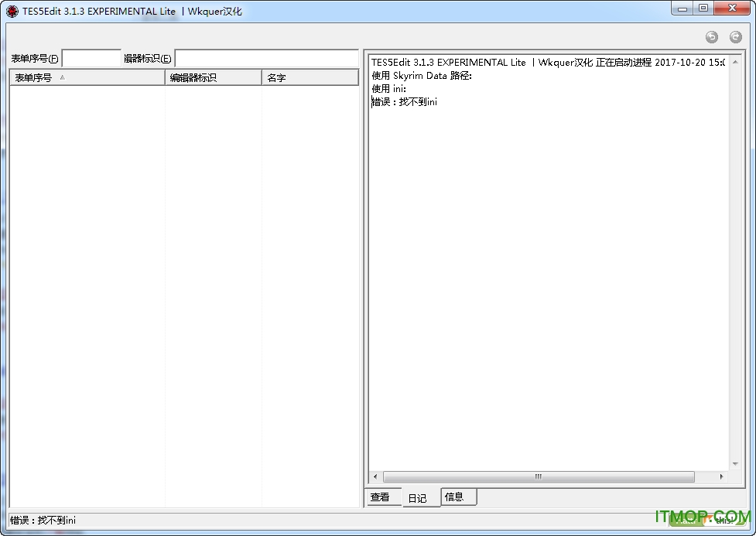Viewport: 756px width, 536px height.
Task: Sort by 名字 column header
Action: [x=310, y=77]
